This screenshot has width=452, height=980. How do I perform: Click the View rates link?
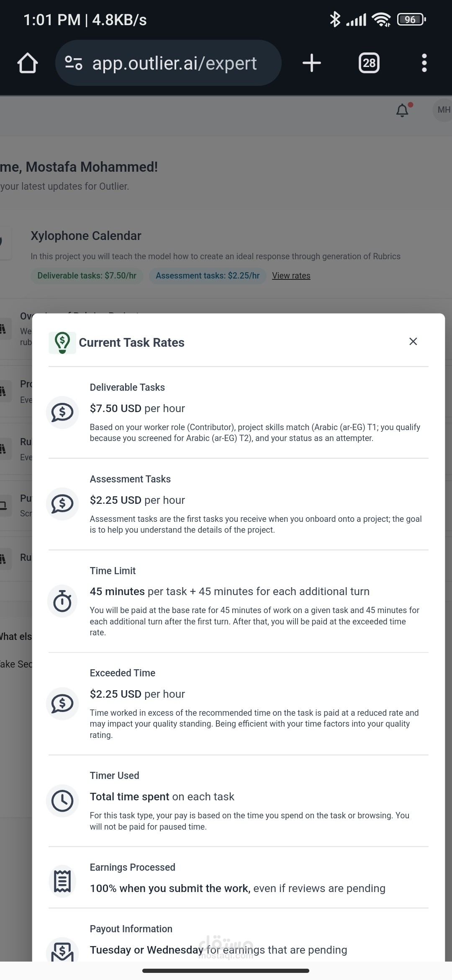(x=291, y=276)
